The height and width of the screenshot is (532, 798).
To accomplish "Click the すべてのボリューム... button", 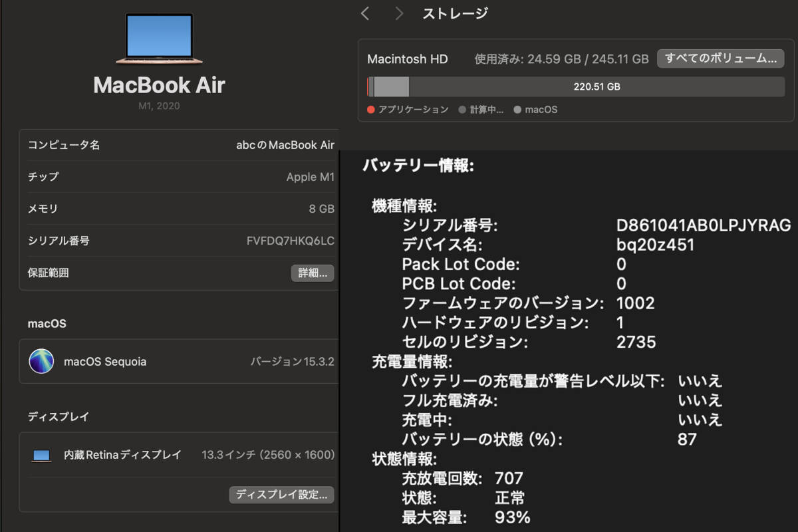I will 721,59.
